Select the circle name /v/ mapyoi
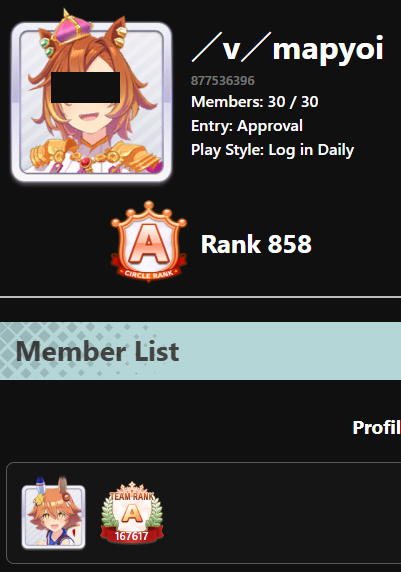Screen dimensions: 401x572 [288, 49]
